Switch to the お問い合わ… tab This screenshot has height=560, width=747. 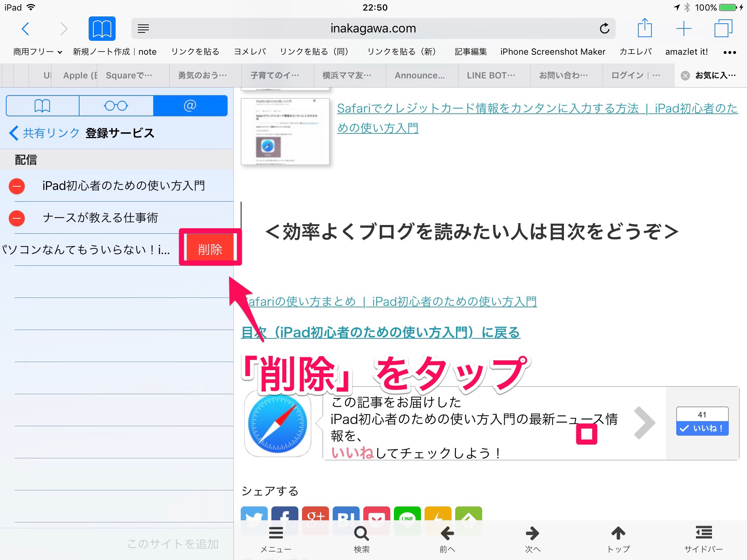[x=566, y=75]
